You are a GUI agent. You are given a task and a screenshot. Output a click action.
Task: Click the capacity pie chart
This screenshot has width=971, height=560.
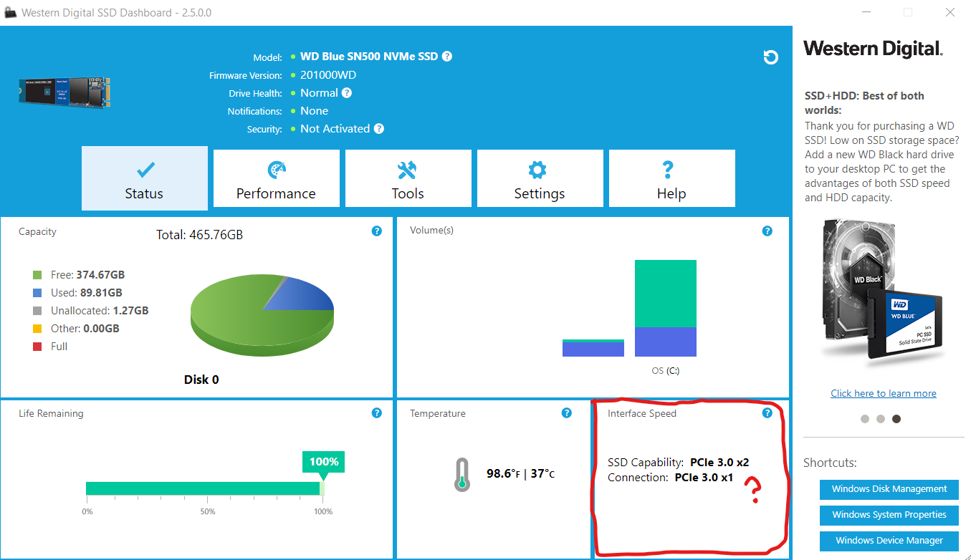[262, 315]
